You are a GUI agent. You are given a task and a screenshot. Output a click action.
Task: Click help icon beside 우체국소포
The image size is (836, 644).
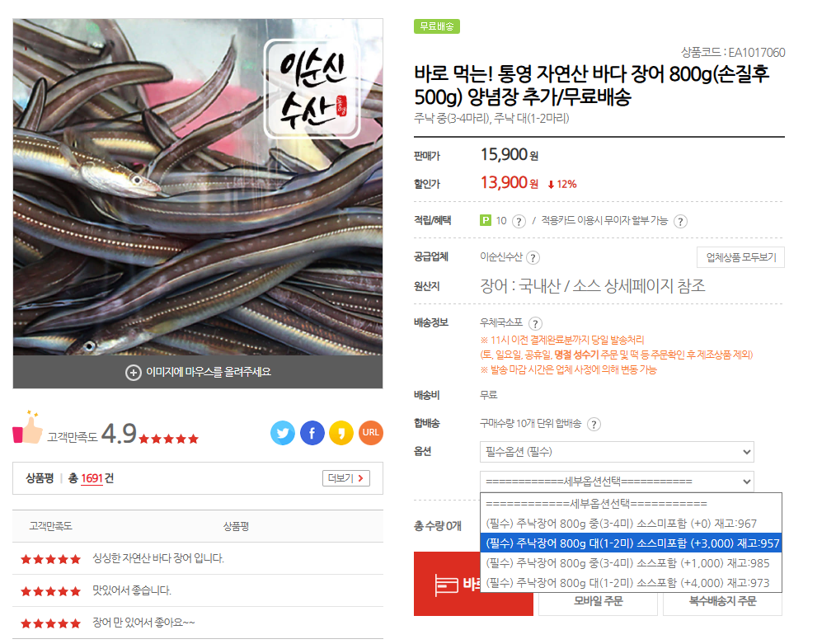[535, 323]
